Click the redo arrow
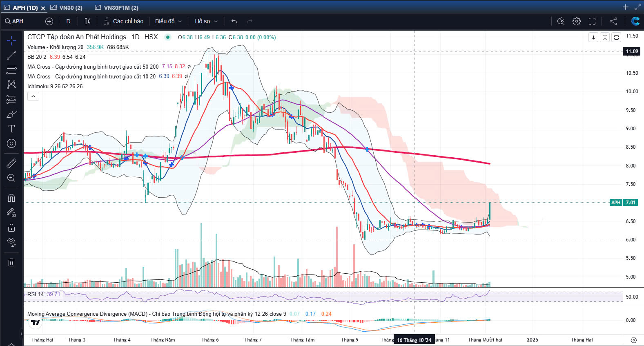644x346 pixels. (x=250, y=21)
